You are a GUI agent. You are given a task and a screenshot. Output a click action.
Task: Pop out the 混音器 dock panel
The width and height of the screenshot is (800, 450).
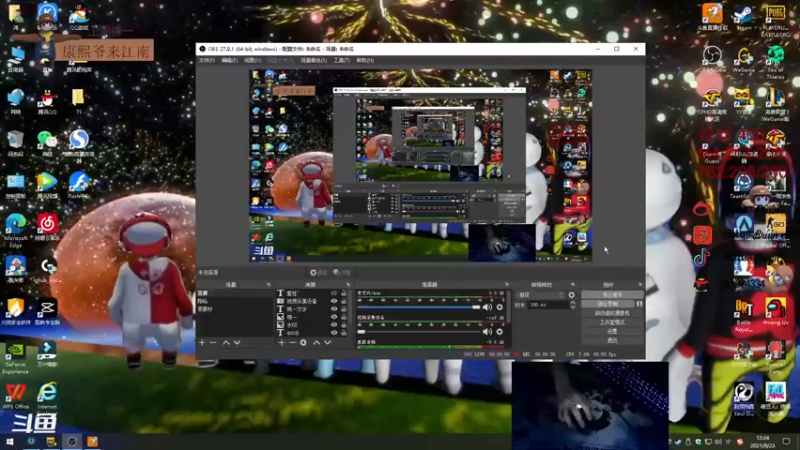click(507, 285)
